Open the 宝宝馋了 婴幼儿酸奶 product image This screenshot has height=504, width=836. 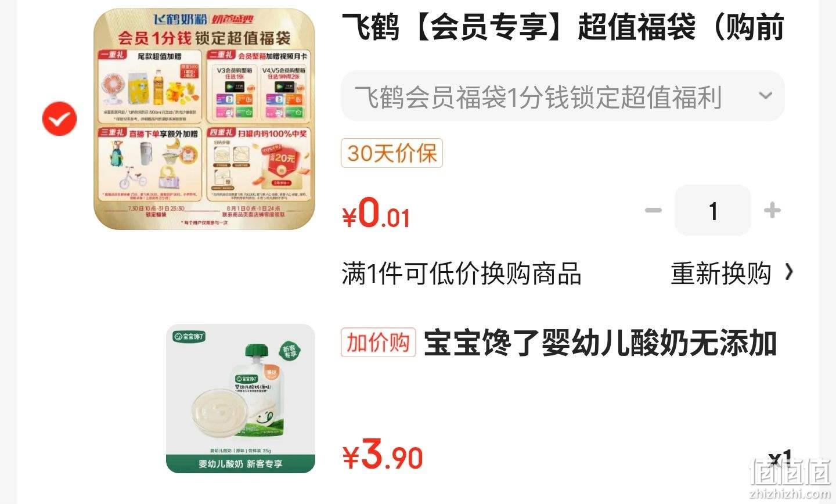[x=240, y=398]
